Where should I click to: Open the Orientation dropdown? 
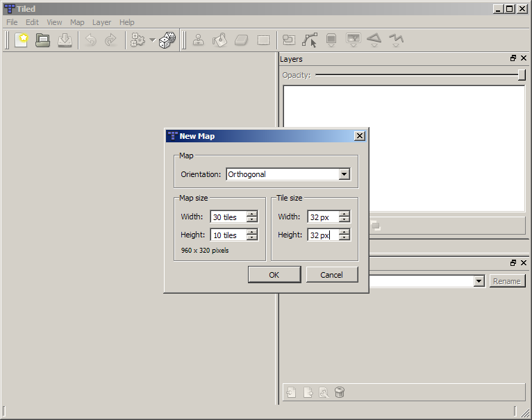click(x=344, y=174)
